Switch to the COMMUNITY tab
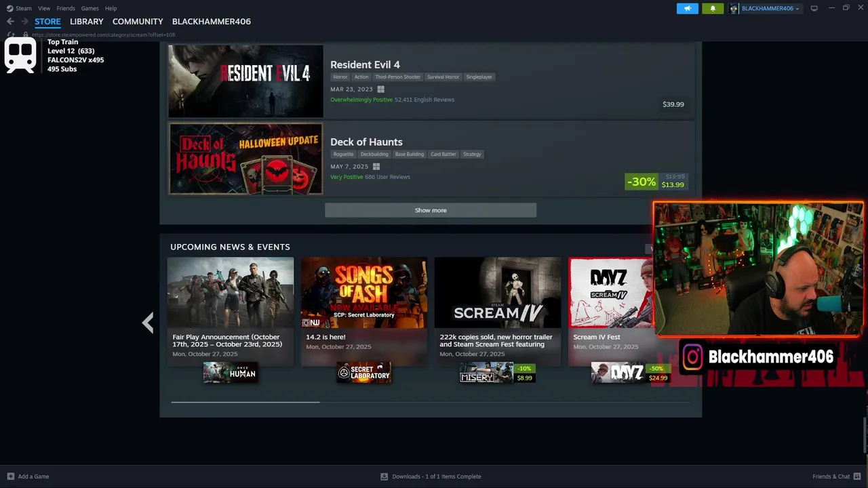 point(138,22)
